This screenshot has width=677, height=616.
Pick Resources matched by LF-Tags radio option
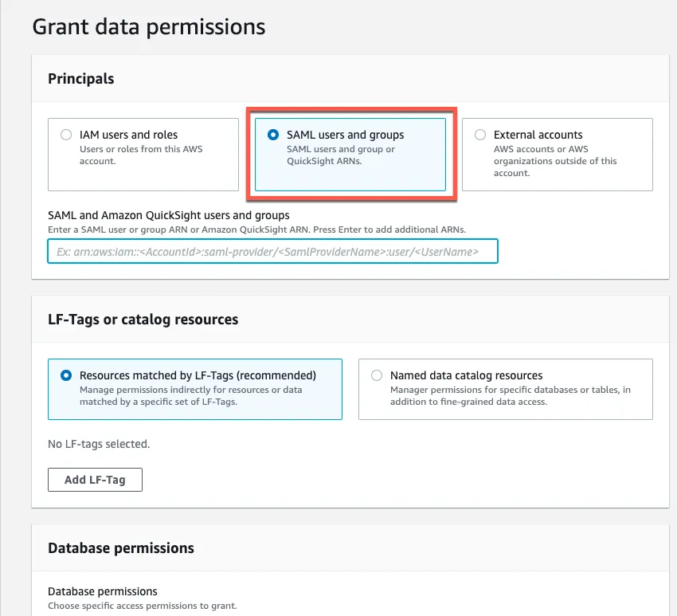coord(66,375)
